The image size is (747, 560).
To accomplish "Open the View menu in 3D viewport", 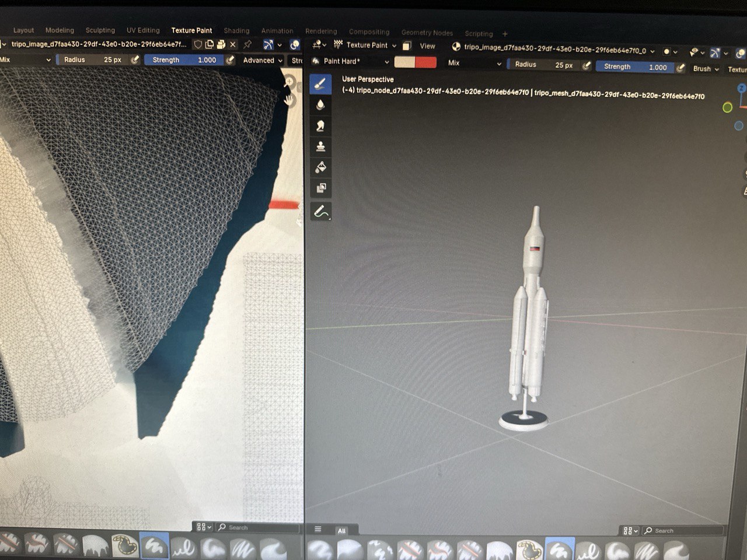I will [x=427, y=46].
